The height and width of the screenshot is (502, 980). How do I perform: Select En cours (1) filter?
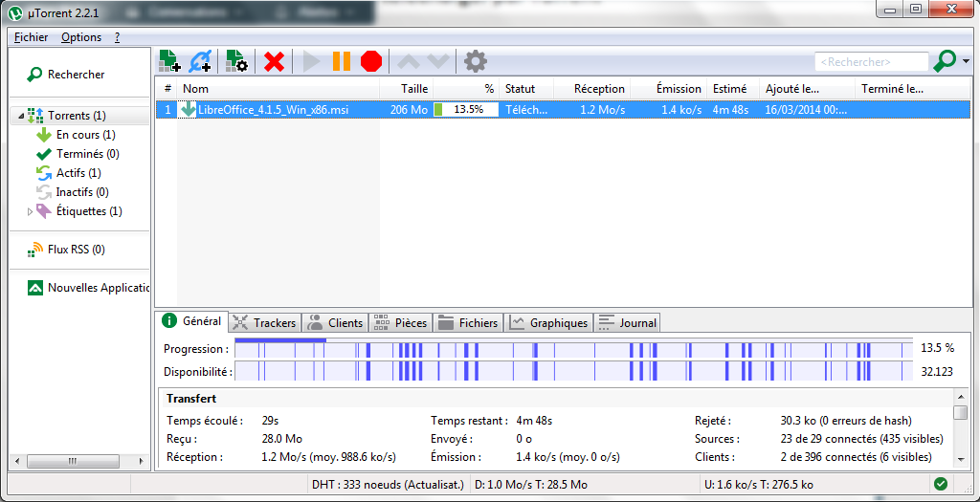pyautogui.click(x=85, y=135)
